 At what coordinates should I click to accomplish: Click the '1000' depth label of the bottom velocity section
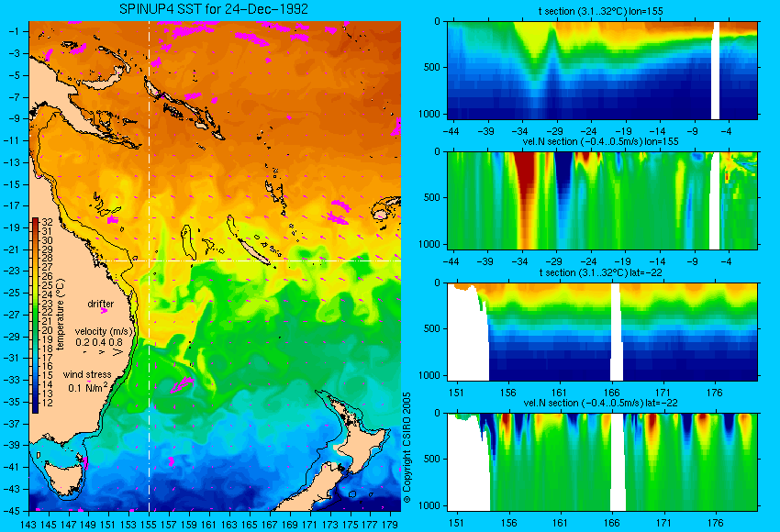pyautogui.click(x=429, y=505)
